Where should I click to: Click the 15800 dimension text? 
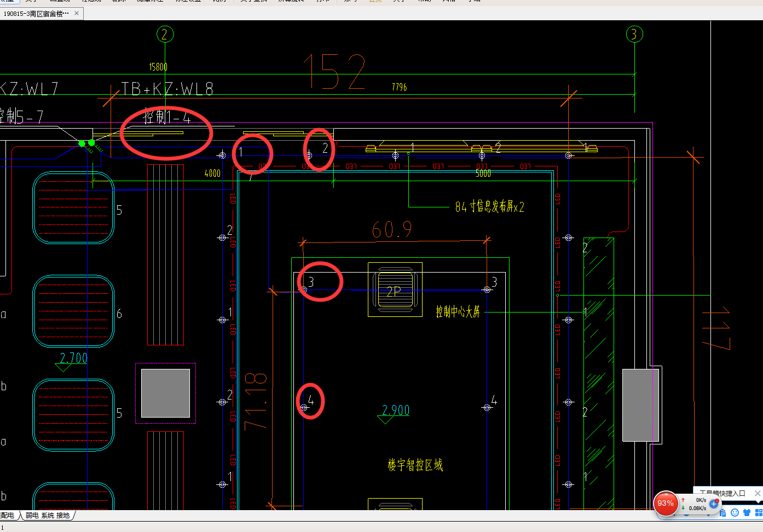coord(158,67)
